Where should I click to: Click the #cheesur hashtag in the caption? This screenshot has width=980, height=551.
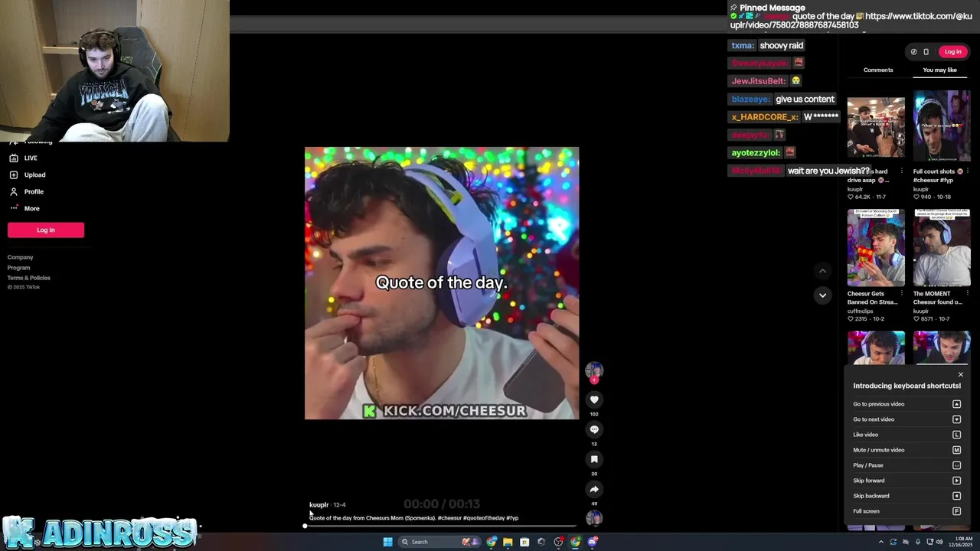449,518
